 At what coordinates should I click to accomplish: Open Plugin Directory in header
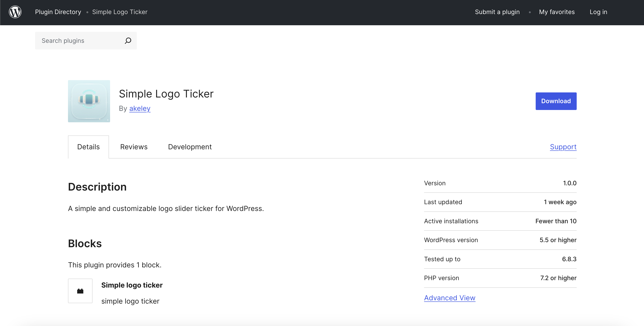(58, 12)
